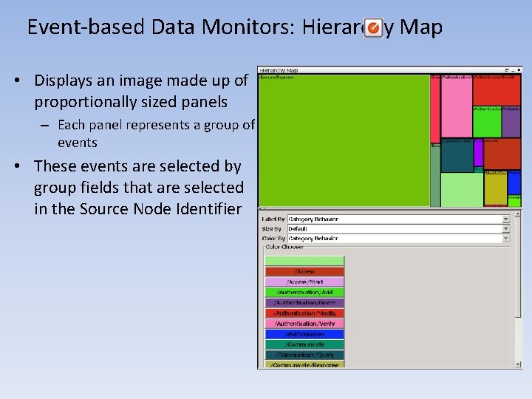
Task: Pick the /Access color swatch
Action: (x=304, y=271)
